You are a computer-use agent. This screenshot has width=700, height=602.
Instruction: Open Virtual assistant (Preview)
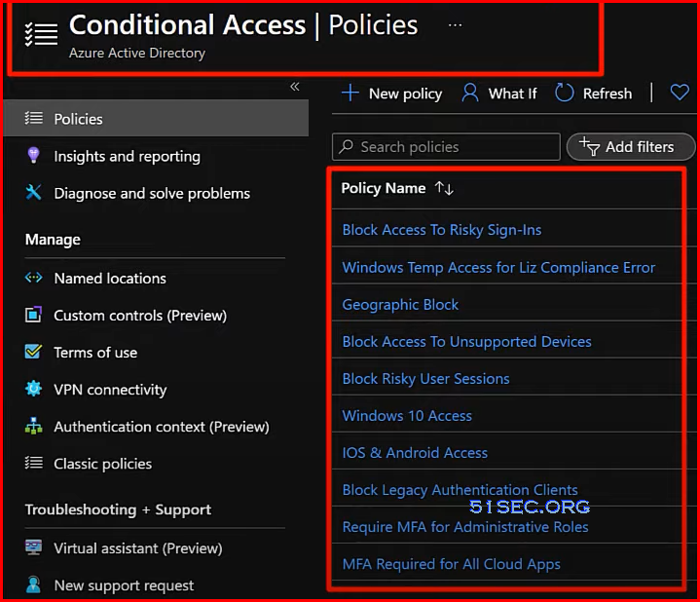click(x=138, y=548)
